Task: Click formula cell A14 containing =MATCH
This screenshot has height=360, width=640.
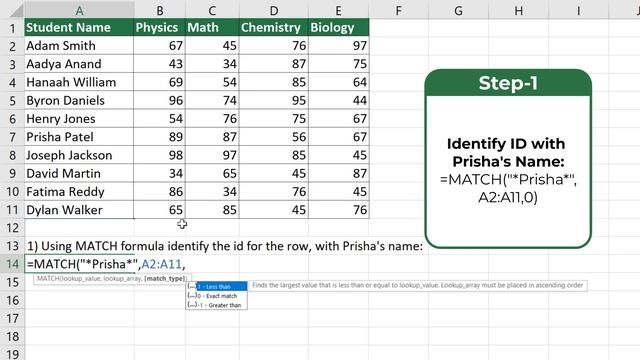Action: (80, 264)
